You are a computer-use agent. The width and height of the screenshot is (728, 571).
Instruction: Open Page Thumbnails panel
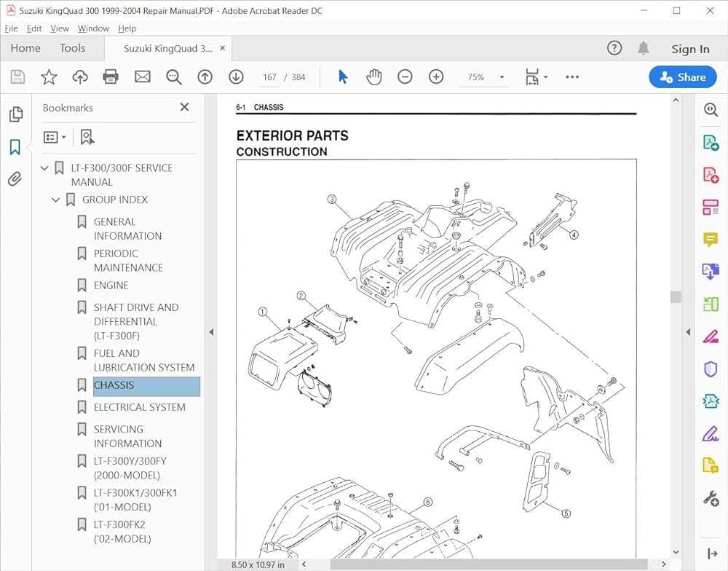15,114
